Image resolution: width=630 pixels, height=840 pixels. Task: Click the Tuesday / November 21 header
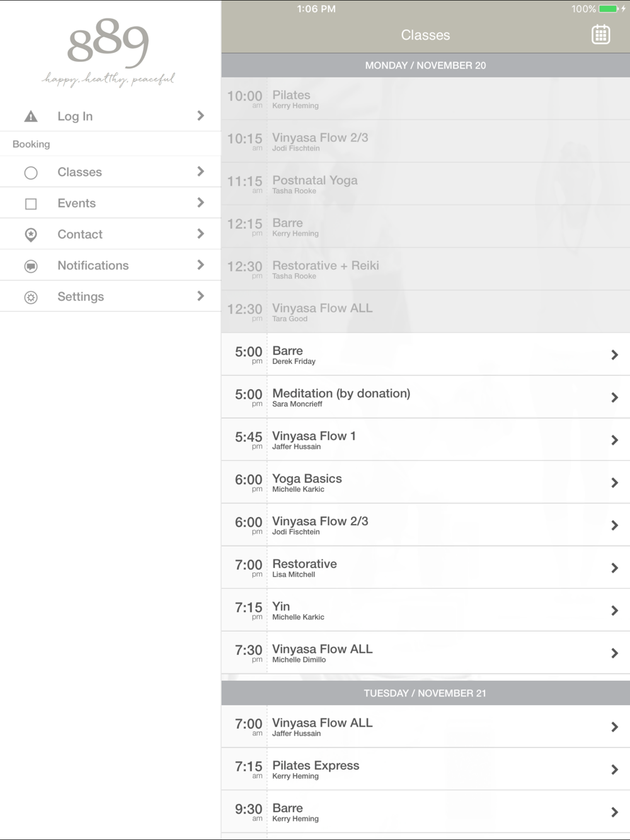point(425,693)
